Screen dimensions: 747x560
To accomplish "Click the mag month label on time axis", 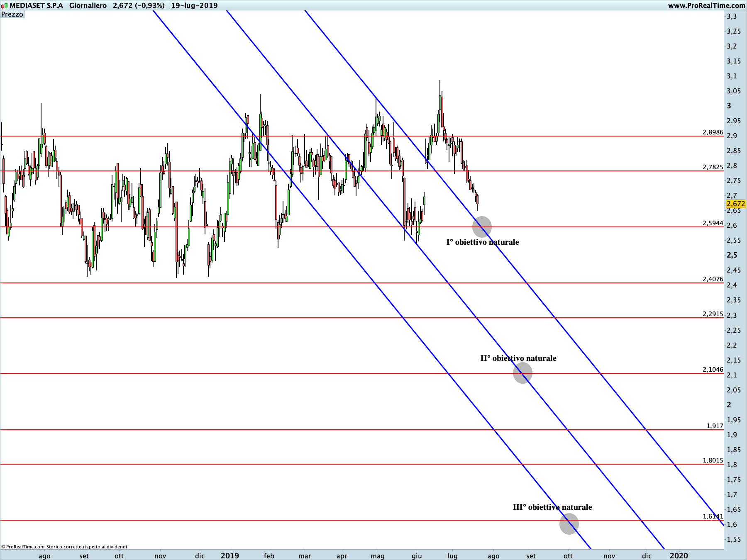I will click(378, 556).
